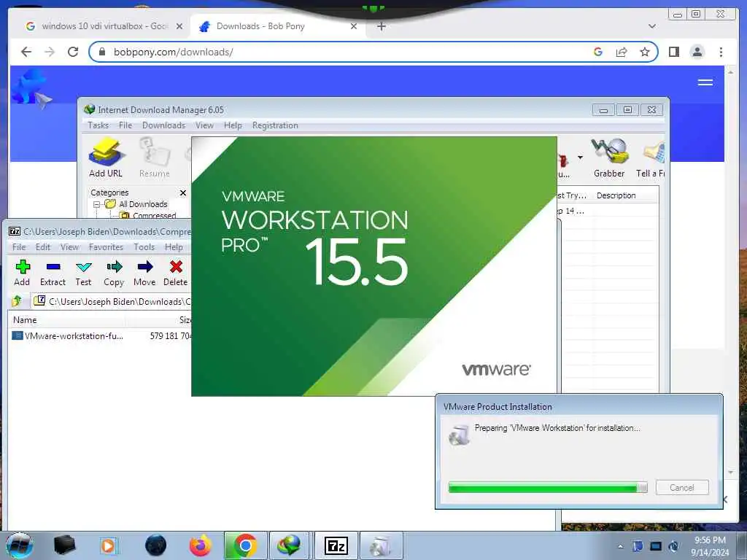Reload the Bob Pony page in Chrome

click(x=73, y=52)
